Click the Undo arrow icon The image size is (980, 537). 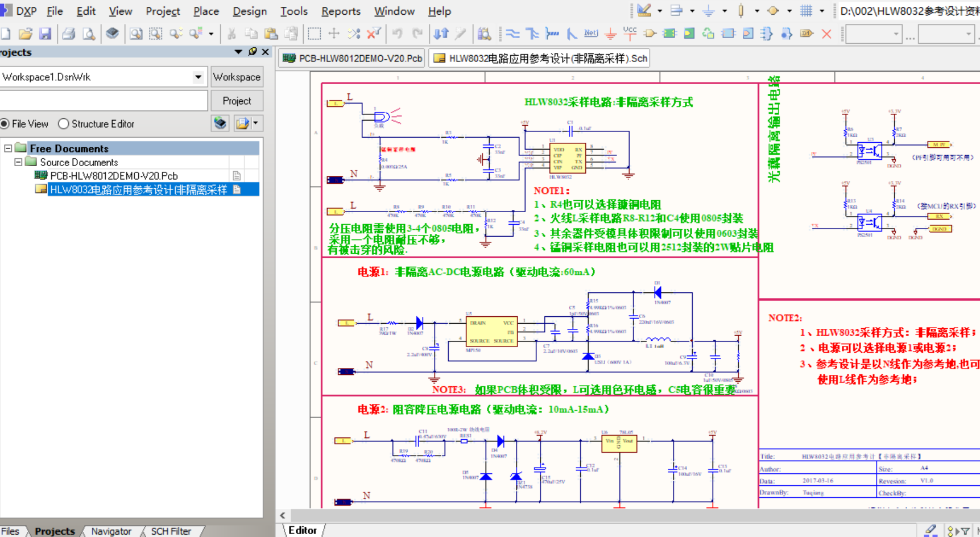pos(397,34)
